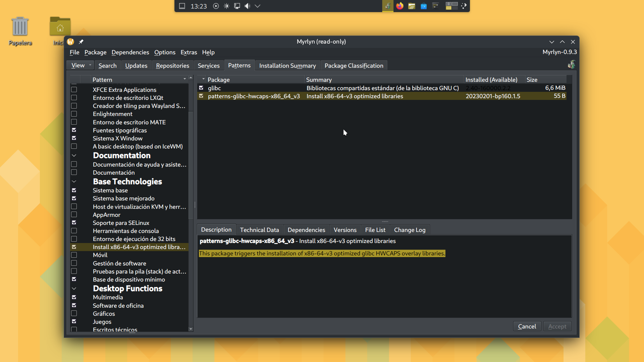
Task: Switch to the Search tab
Action: click(108, 66)
